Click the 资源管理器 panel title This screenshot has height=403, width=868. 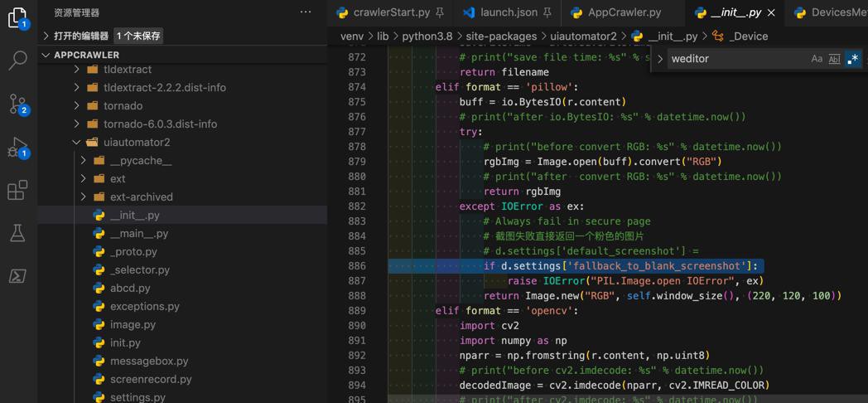click(77, 12)
